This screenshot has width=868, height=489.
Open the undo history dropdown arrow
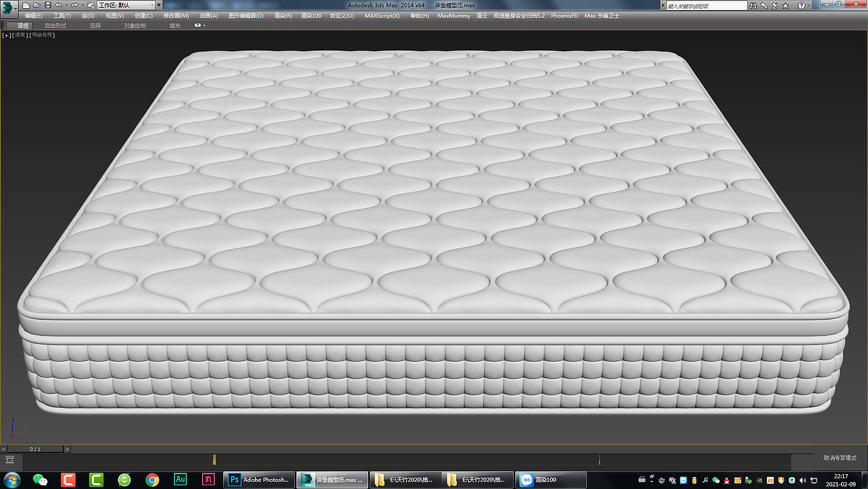coord(66,5)
